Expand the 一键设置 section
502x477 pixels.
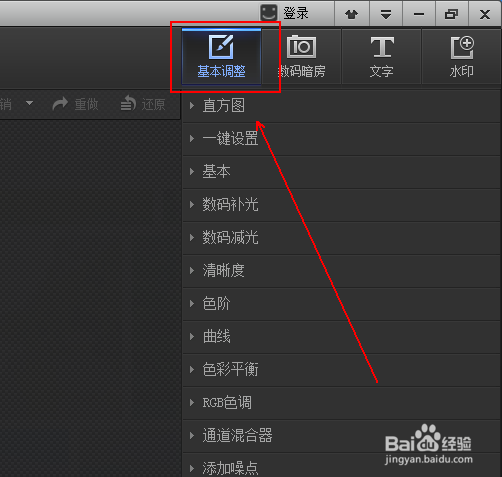(x=342, y=139)
